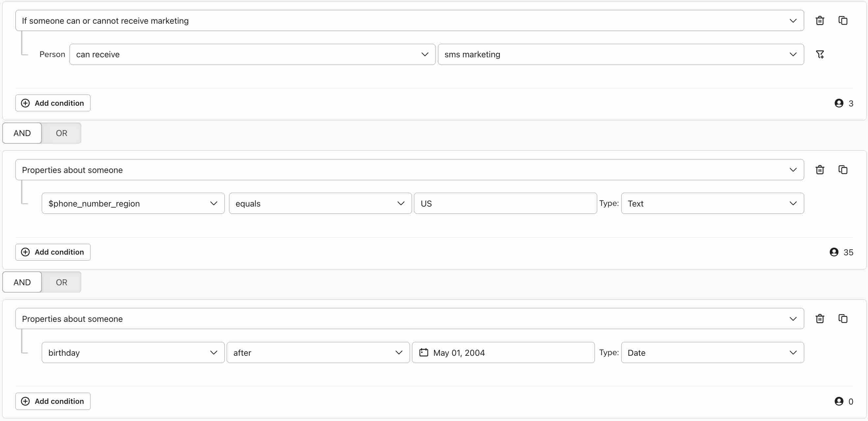Open the calendar for the birthday date

[x=424, y=352]
